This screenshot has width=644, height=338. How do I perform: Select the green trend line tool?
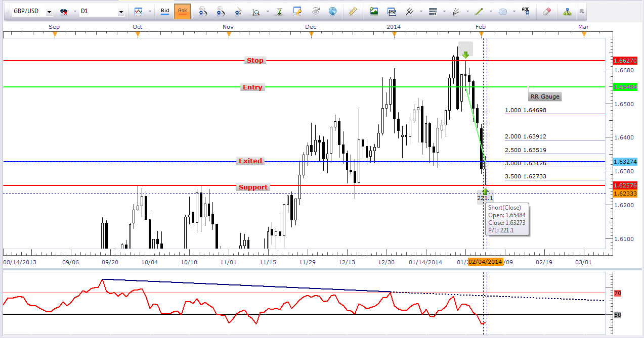[479, 11]
